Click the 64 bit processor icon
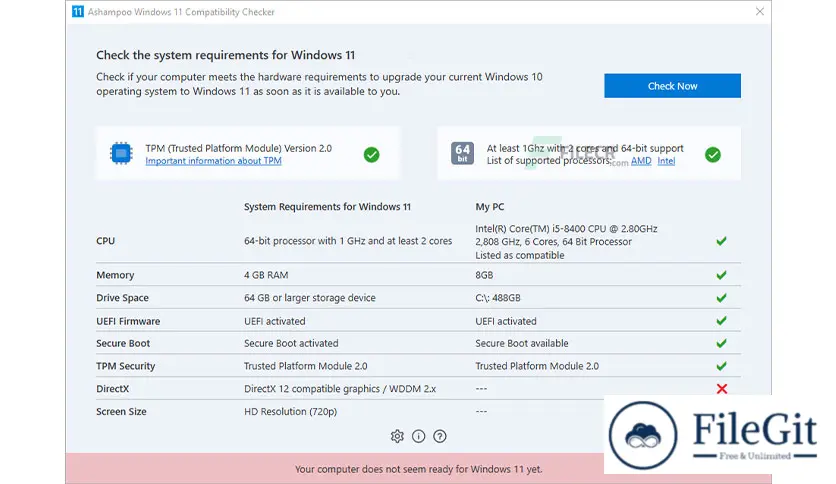Viewport: 836px width, 484px height. coord(462,154)
